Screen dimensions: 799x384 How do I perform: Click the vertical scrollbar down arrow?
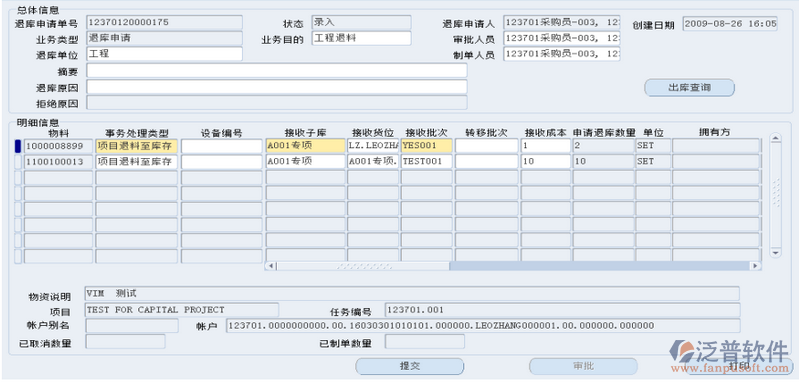pos(776,253)
